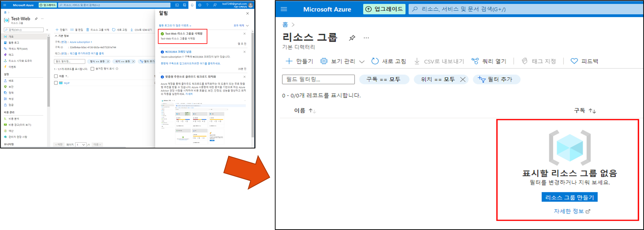The width and height of the screenshot is (644, 230).
Task: Click the 홈 breadcrumb in the right window
Action: pos(285,24)
